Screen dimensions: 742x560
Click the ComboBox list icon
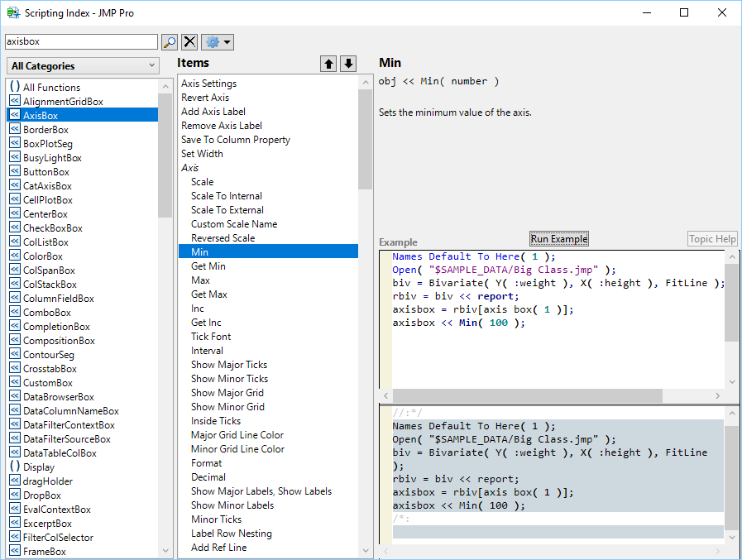click(x=15, y=312)
